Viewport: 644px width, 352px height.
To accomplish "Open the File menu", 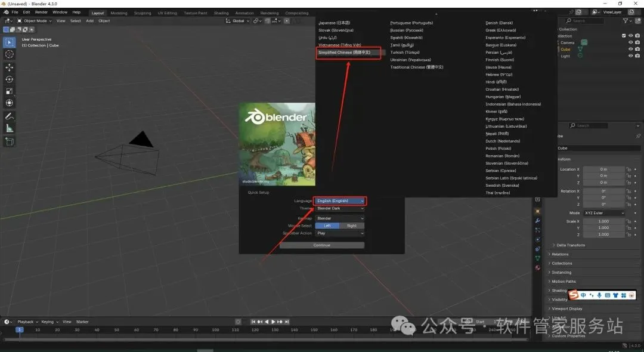I will 15,13.
